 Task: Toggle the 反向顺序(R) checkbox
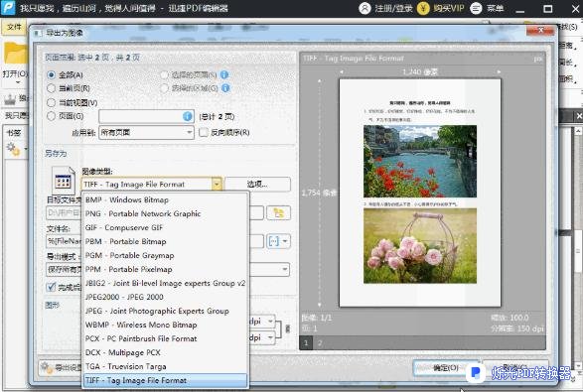point(204,133)
